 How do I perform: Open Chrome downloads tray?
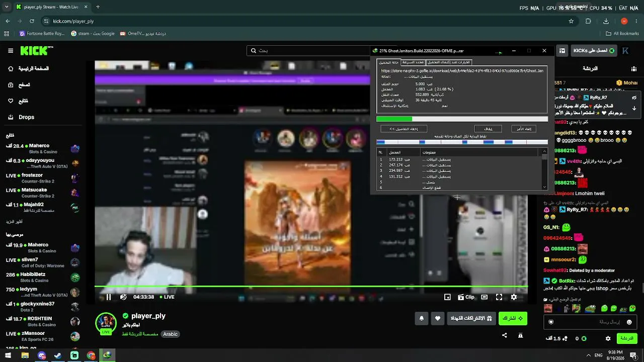coord(606,21)
